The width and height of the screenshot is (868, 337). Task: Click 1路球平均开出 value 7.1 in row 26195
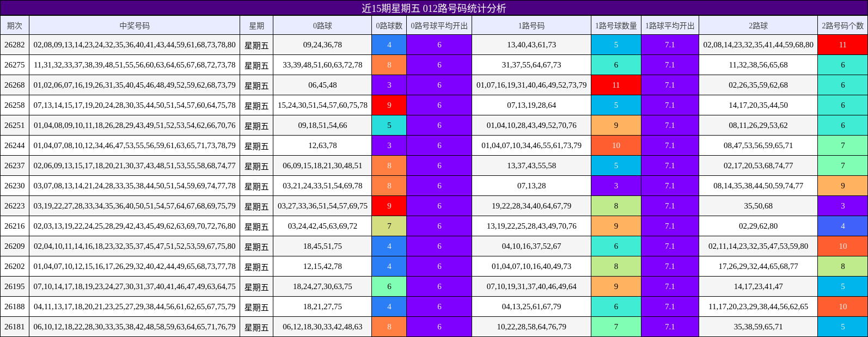(x=670, y=286)
